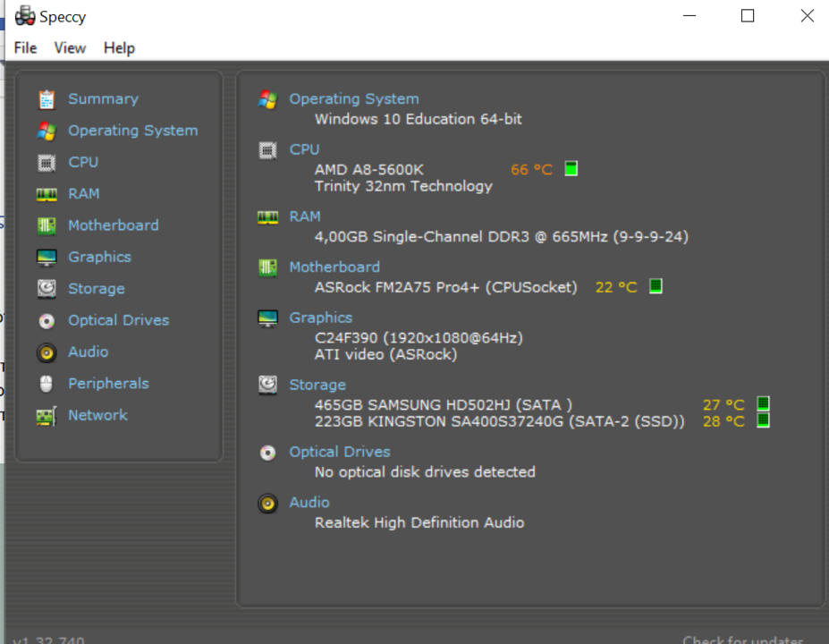The height and width of the screenshot is (644, 829).
Task: Click the RAM stick icon in sidebar
Action: click(47, 195)
